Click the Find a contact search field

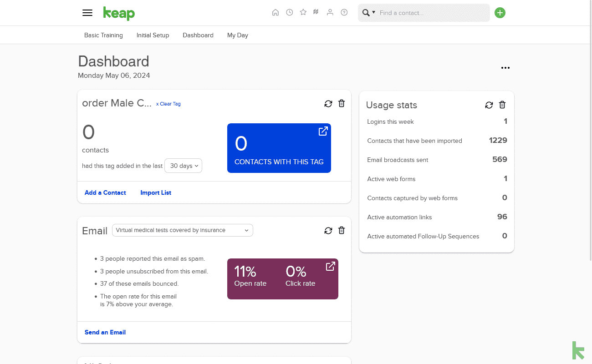(433, 13)
